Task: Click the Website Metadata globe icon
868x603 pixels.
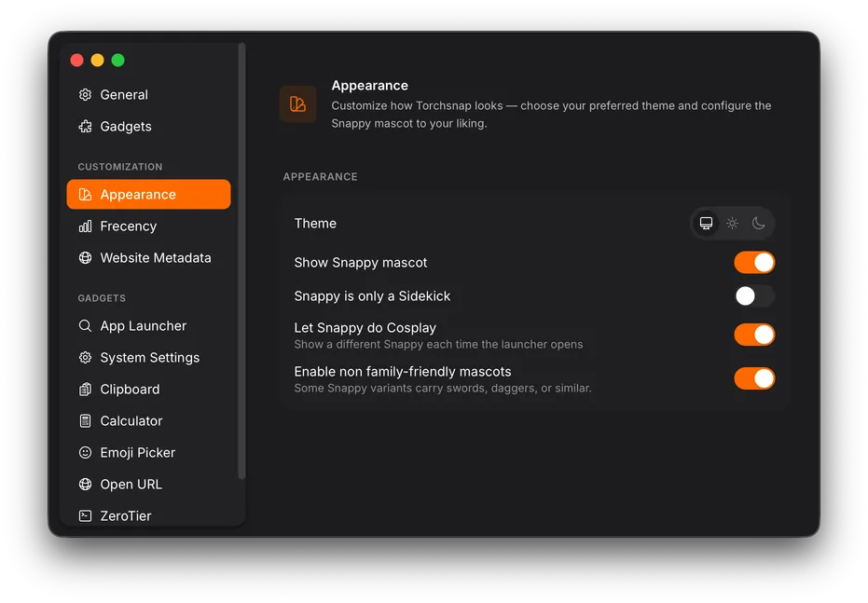Action: (x=85, y=258)
